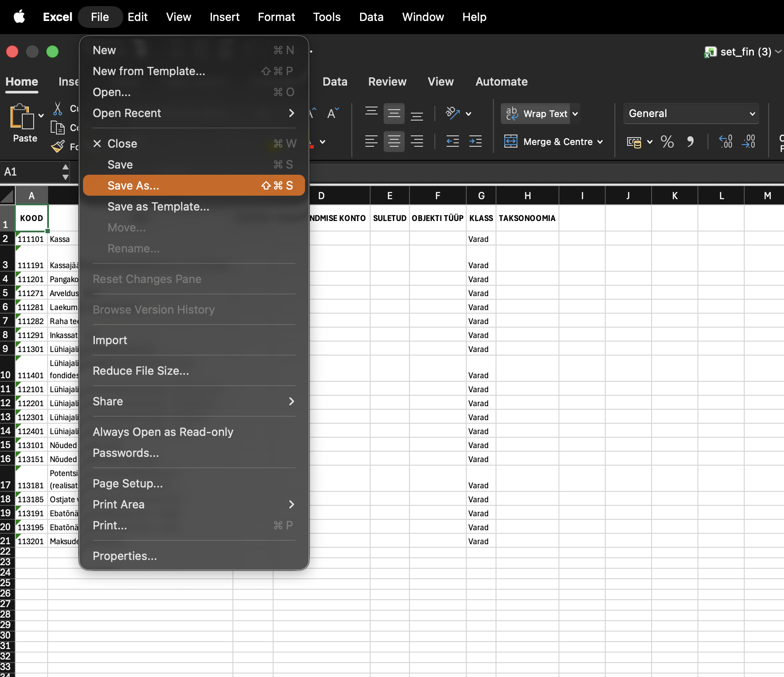Click the Cut scissors icon
The height and width of the screenshot is (677, 784).
pos(57,108)
